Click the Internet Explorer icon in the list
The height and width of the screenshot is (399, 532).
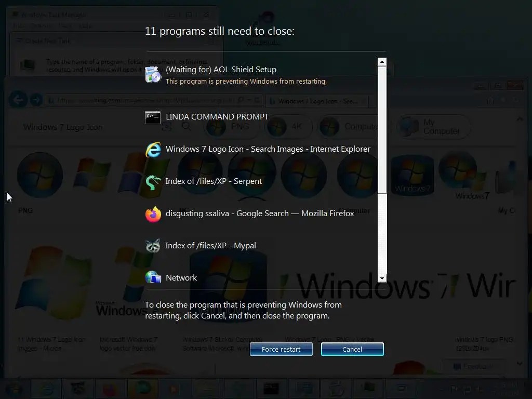(153, 150)
